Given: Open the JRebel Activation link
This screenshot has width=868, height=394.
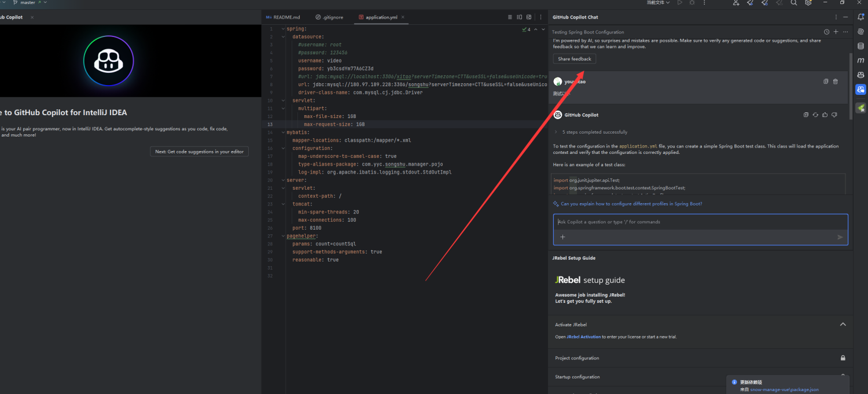Looking at the screenshot, I should (x=583, y=336).
